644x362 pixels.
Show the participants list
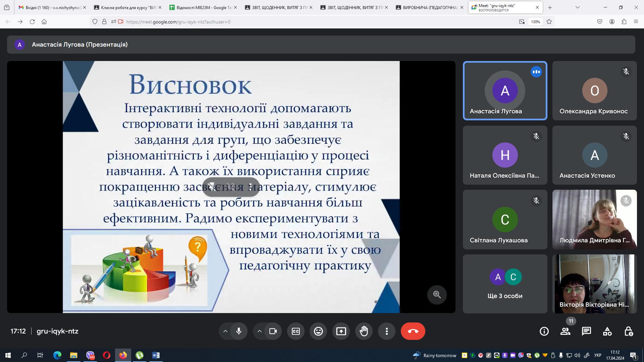coord(565,331)
